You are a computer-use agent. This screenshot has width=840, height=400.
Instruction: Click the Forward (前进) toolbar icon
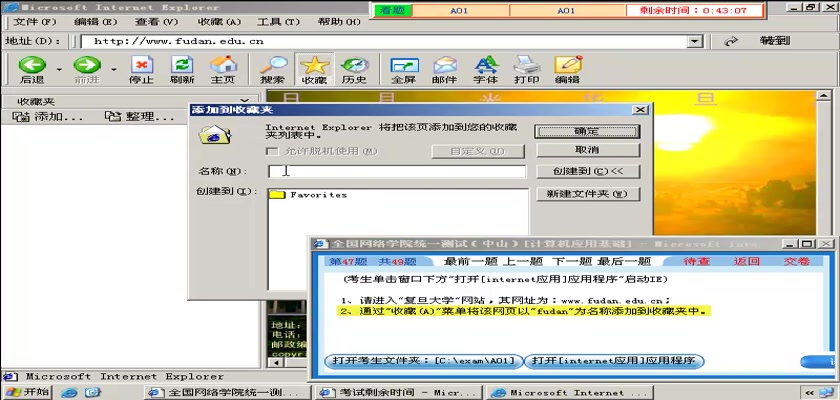[x=87, y=70]
